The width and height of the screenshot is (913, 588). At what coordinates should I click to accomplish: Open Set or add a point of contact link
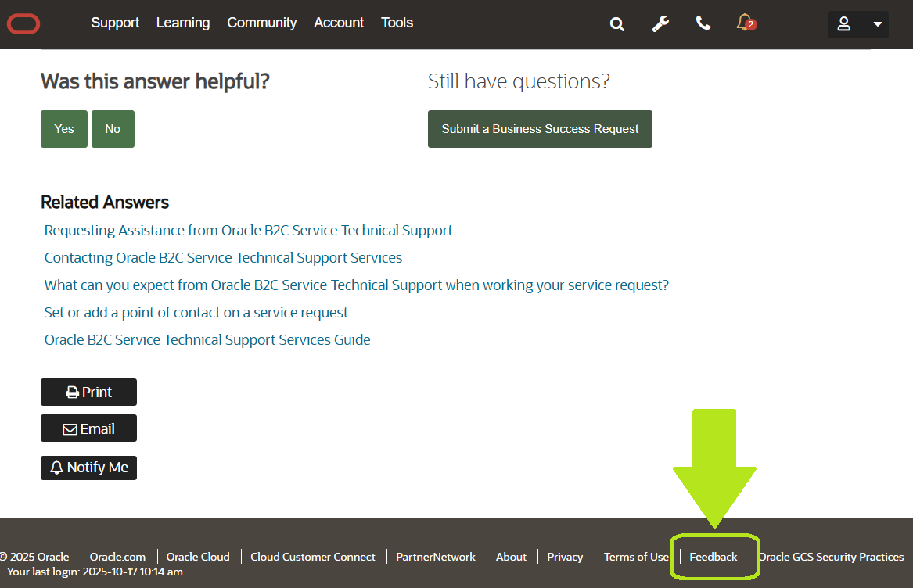point(196,313)
